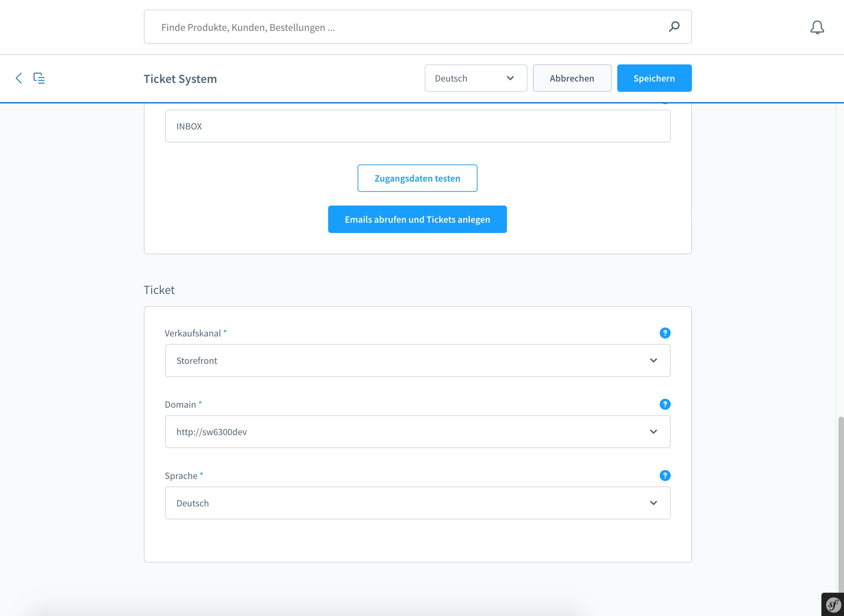Expand the Verkaufskanal Storefront dropdown
This screenshot has width=844, height=616.
418,360
